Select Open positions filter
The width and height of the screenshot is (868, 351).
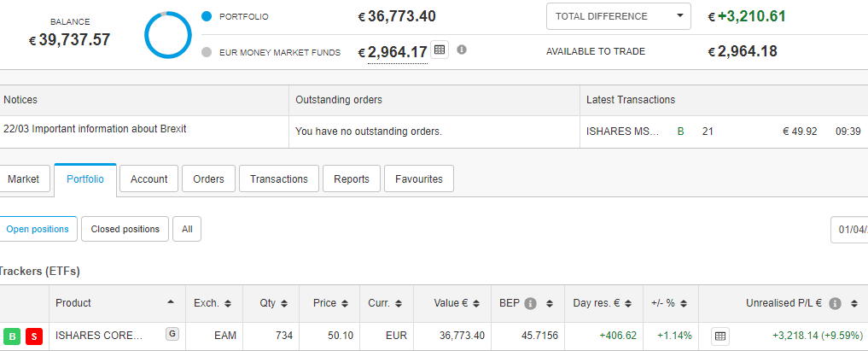(38, 229)
